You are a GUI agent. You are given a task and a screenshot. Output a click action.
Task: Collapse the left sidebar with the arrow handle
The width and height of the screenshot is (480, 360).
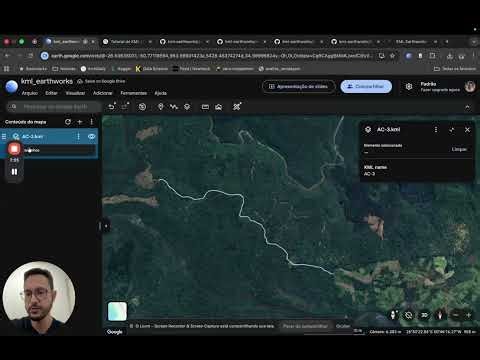[x=106, y=226]
